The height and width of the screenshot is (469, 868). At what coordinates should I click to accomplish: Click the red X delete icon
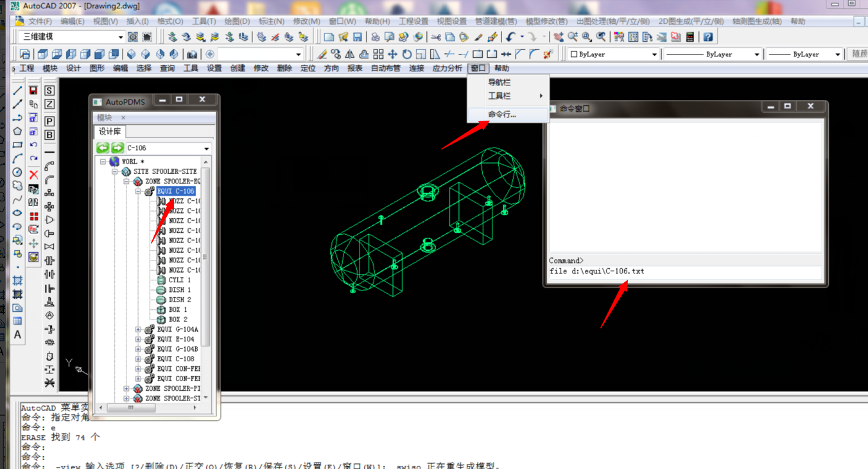pyautogui.click(x=33, y=175)
